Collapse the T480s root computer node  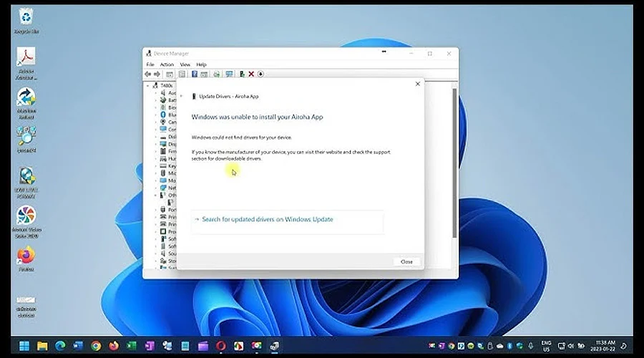pos(148,85)
